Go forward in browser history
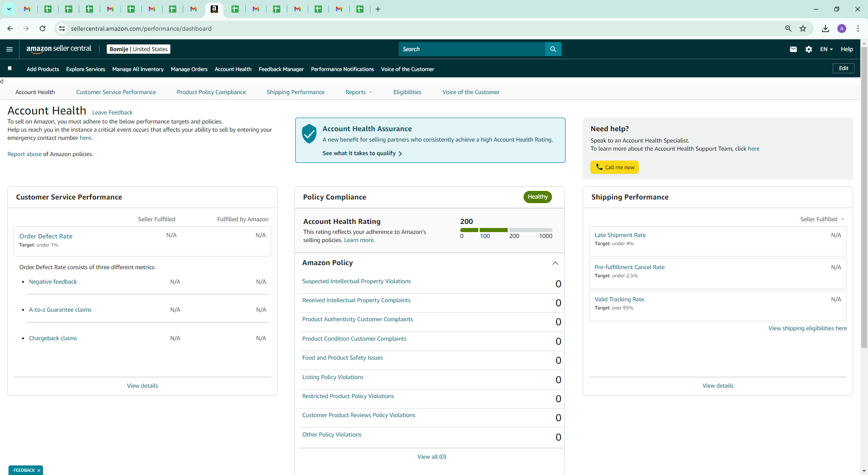This screenshot has height=475, width=868. point(26,28)
